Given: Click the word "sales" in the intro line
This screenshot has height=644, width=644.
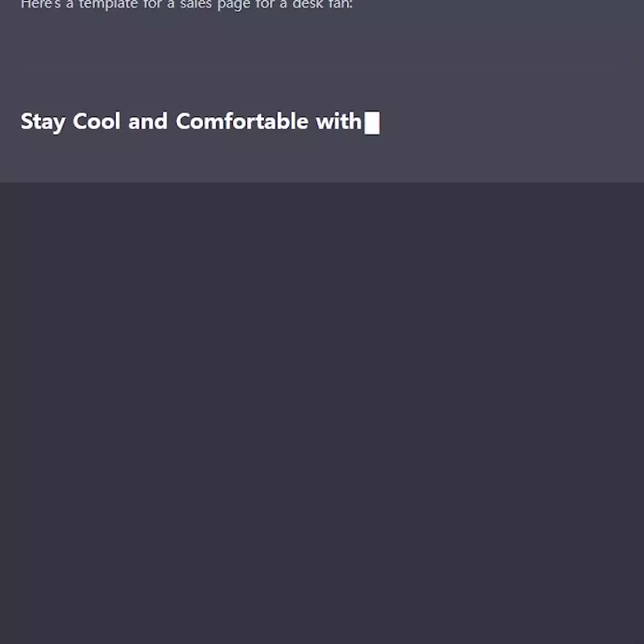Looking at the screenshot, I should (x=196, y=4).
